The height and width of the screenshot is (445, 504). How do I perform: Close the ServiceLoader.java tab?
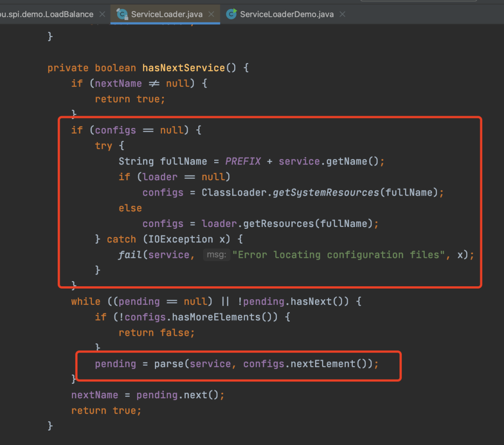click(x=211, y=14)
